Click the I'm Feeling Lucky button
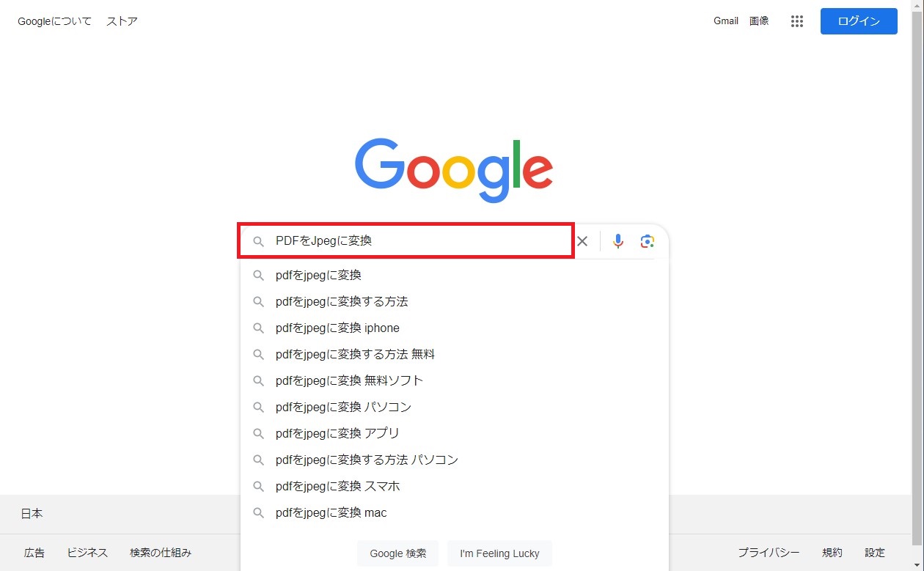 tap(499, 553)
